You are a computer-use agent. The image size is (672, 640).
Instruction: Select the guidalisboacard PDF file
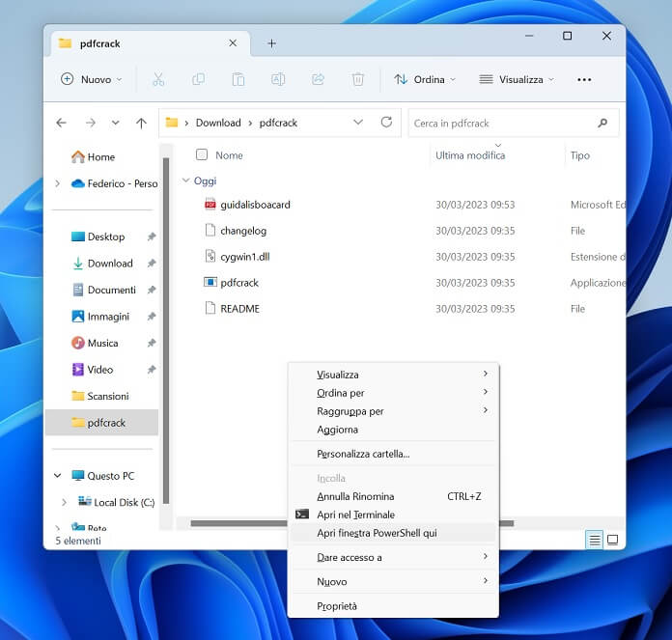pyautogui.click(x=255, y=205)
